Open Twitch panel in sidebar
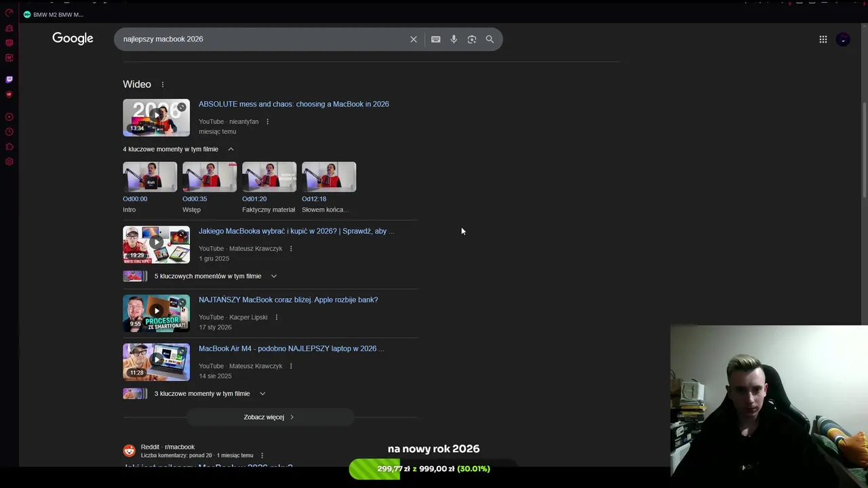868x488 pixels. (9, 79)
